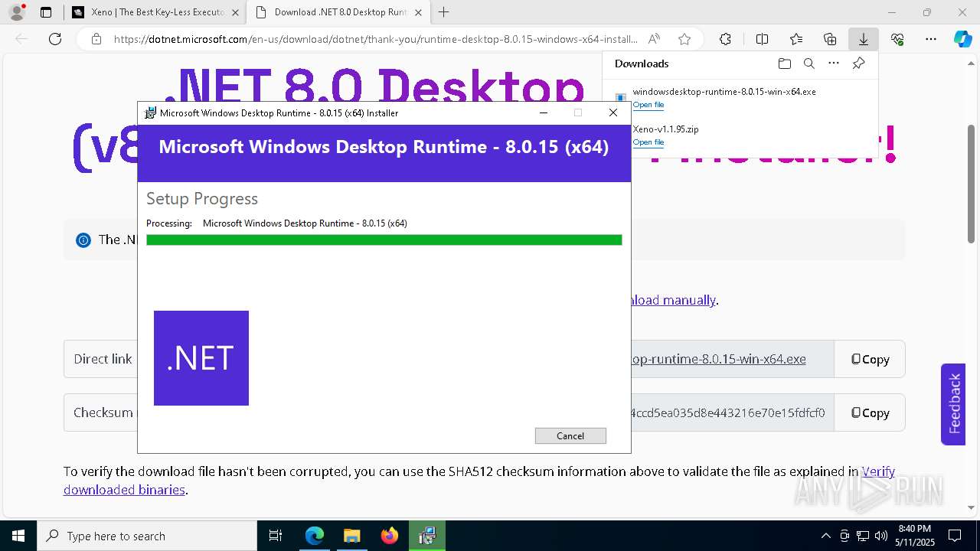
Task: Select the installer icon on the taskbar
Action: [427, 536]
